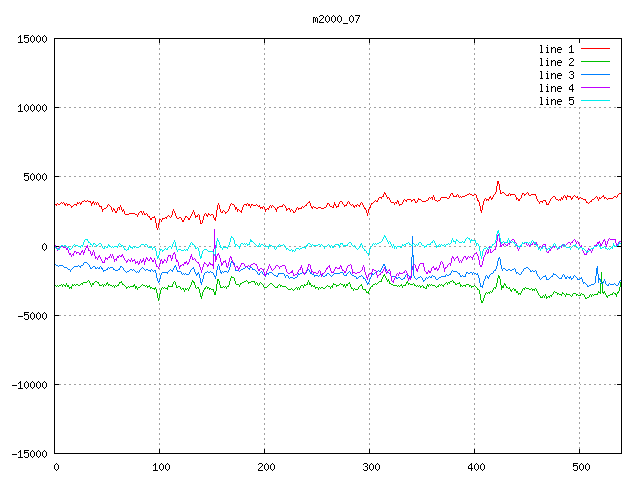Click the cyan line 5 legend sample

pyautogui.click(x=595, y=101)
